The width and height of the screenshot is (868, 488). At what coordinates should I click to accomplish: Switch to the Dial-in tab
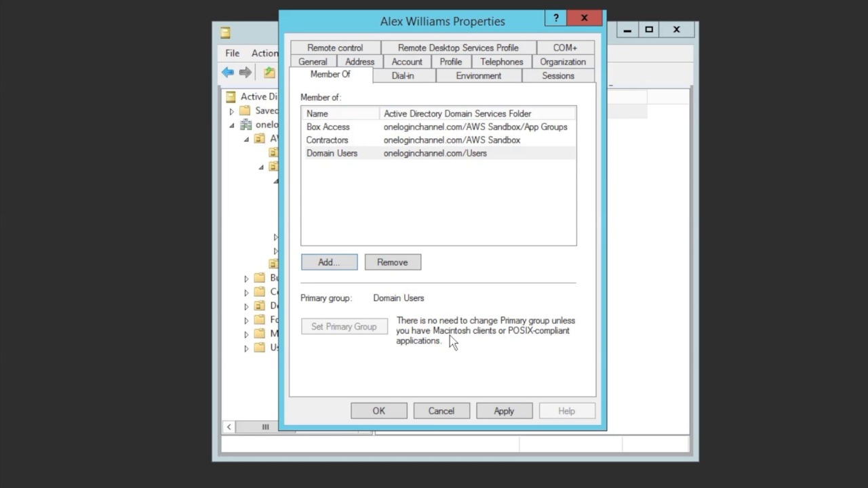pyautogui.click(x=403, y=76)
